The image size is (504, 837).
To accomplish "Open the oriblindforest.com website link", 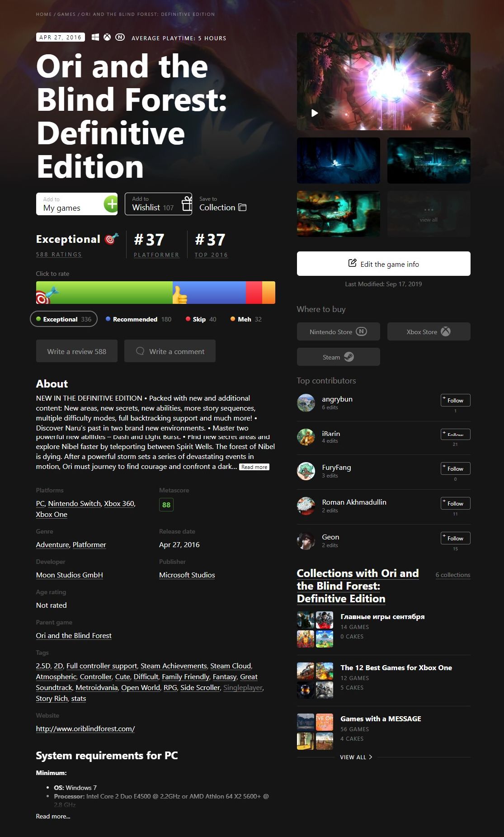I will pyautogui.click(x=85, y=728).
